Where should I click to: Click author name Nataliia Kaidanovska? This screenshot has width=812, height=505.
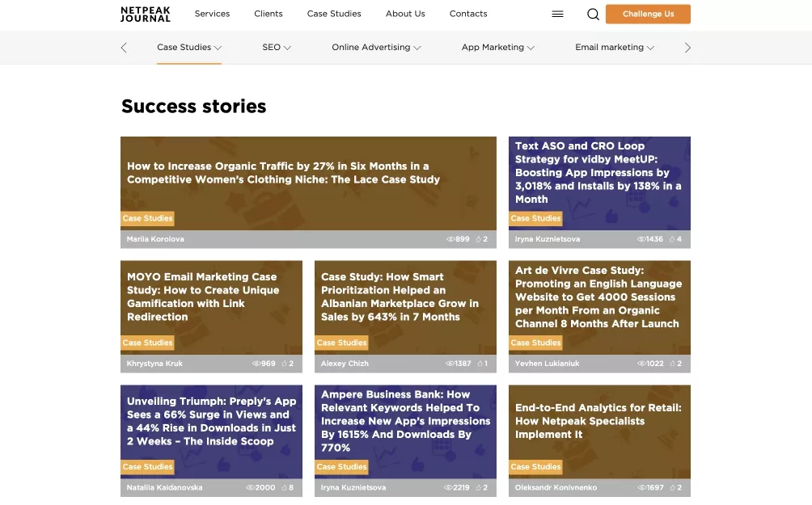pos(165,487)
